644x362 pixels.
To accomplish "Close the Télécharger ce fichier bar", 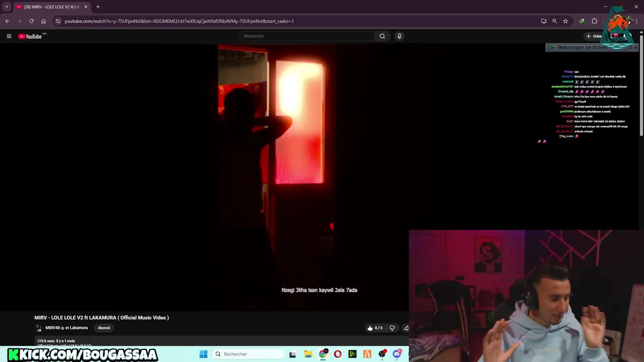I will 636,47.
